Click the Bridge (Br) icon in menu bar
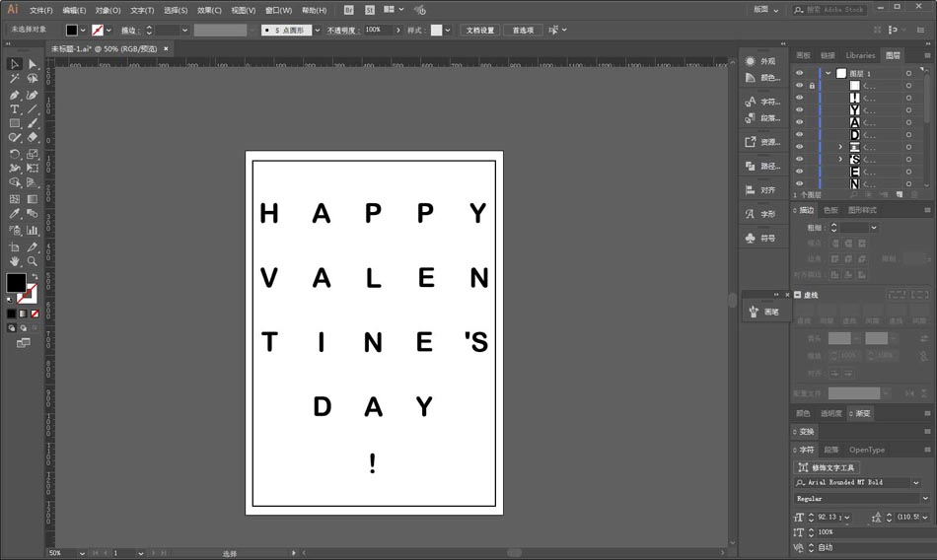 point(348,10)
